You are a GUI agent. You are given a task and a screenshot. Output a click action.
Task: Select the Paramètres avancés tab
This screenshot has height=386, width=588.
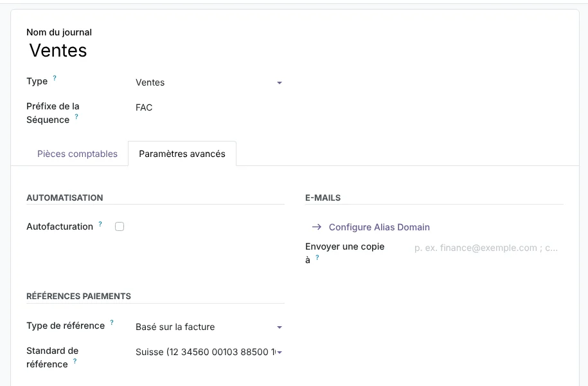(183, 154)
